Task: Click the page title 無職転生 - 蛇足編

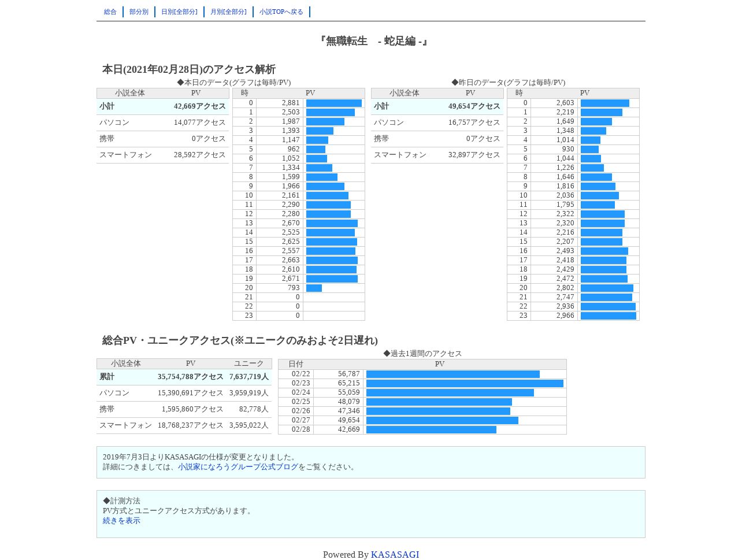Action: [373, 41]
